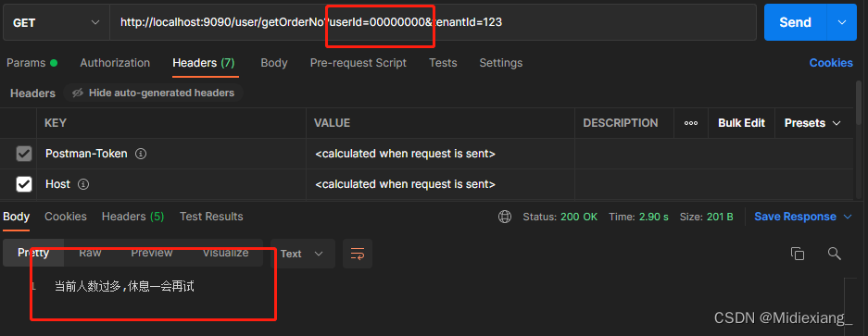
Task: Click the VALUE column header
Action: [x=333, y=123]
